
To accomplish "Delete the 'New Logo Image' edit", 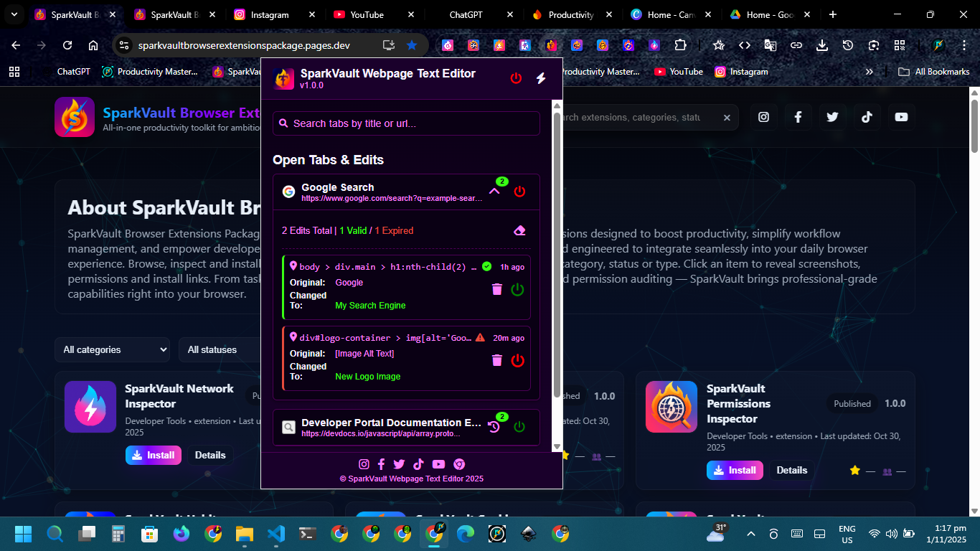I will click(x=496, y=360).
